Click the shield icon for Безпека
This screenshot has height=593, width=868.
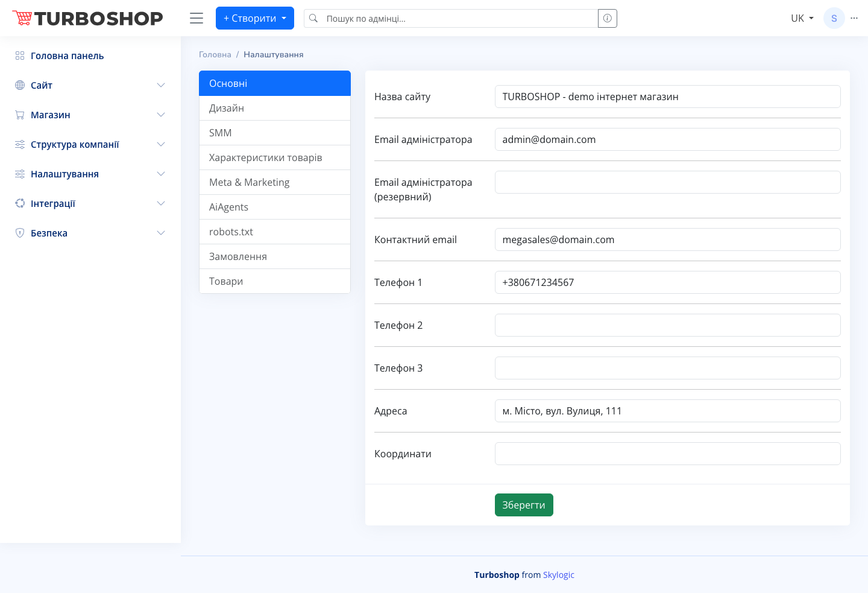[20, 233]
